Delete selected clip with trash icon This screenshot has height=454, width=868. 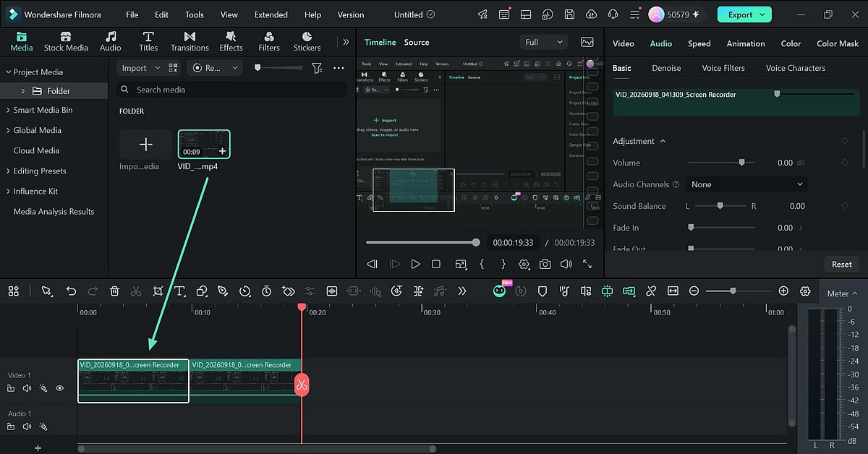(x=114, y=291)
